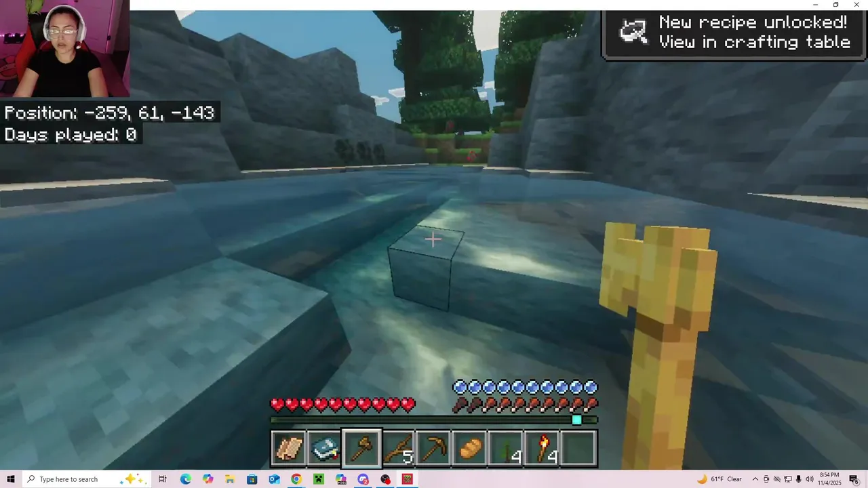The image size is (868, 488).
Task: Select the torch stack hotbar slot
Action: click(x=543, y=448)
